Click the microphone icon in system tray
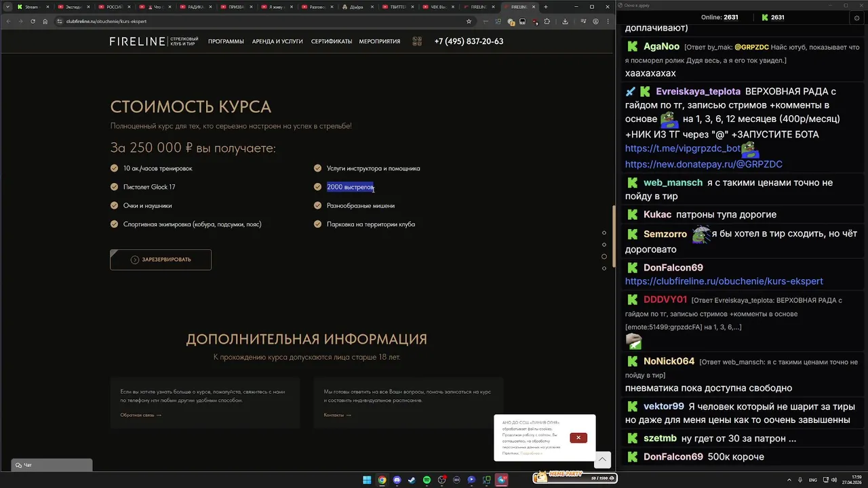The width and height of the screenshot is (868, 488). (x=799, y=480)
